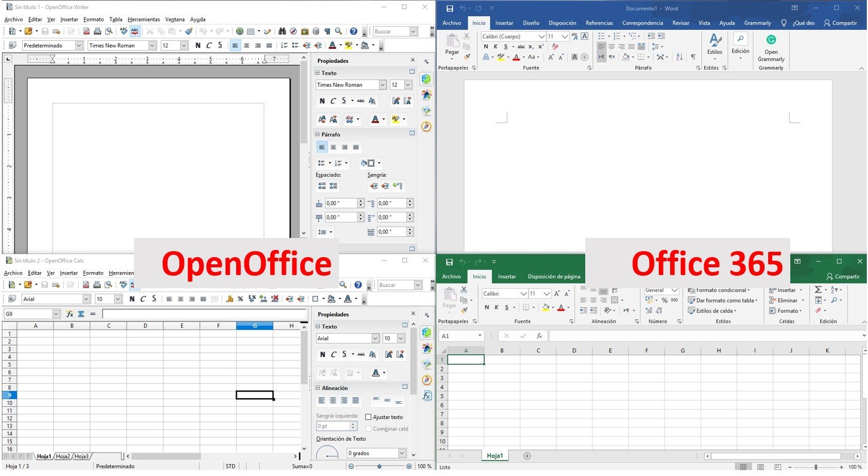Click the AutoSum sigma icon in Excel's Edición group

pyautogui.click(x=818, y=290)
